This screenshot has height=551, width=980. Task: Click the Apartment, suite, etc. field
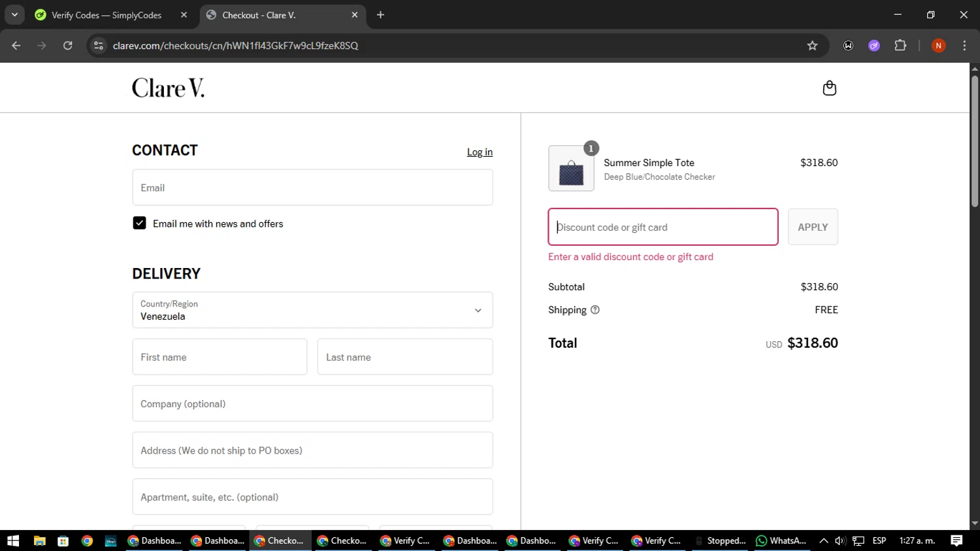pyautogui.click(x=312, y=497)
